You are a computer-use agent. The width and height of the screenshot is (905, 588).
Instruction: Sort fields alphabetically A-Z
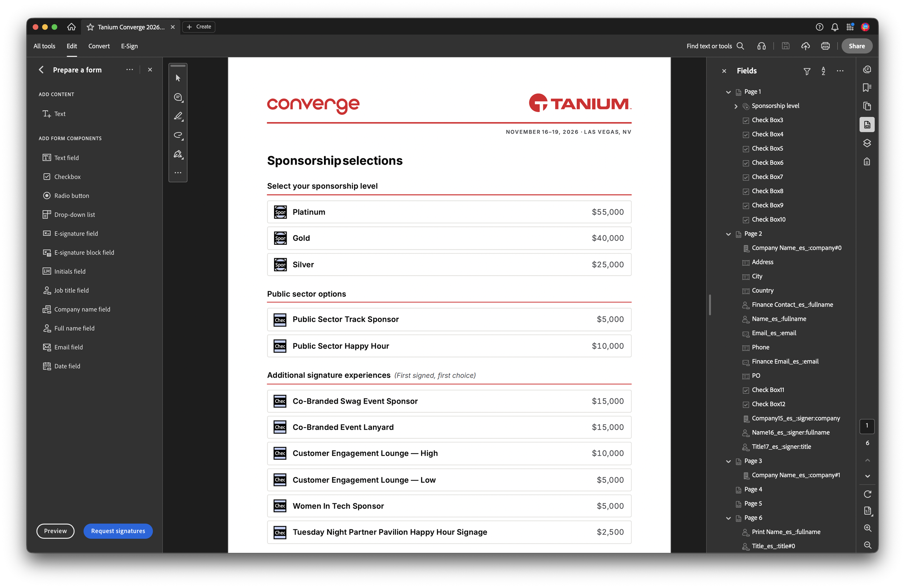823,71
